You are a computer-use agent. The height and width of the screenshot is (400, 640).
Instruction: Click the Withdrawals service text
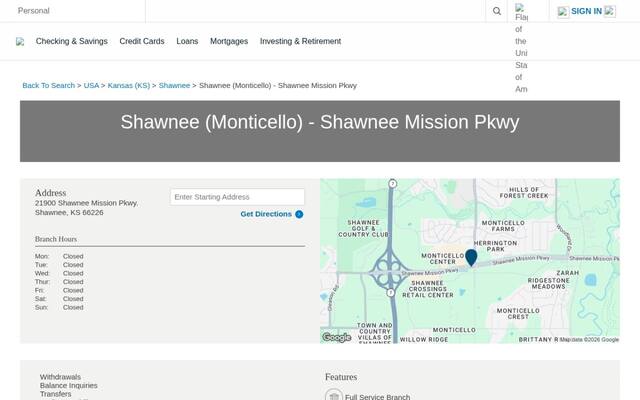[x=60, y=377]
